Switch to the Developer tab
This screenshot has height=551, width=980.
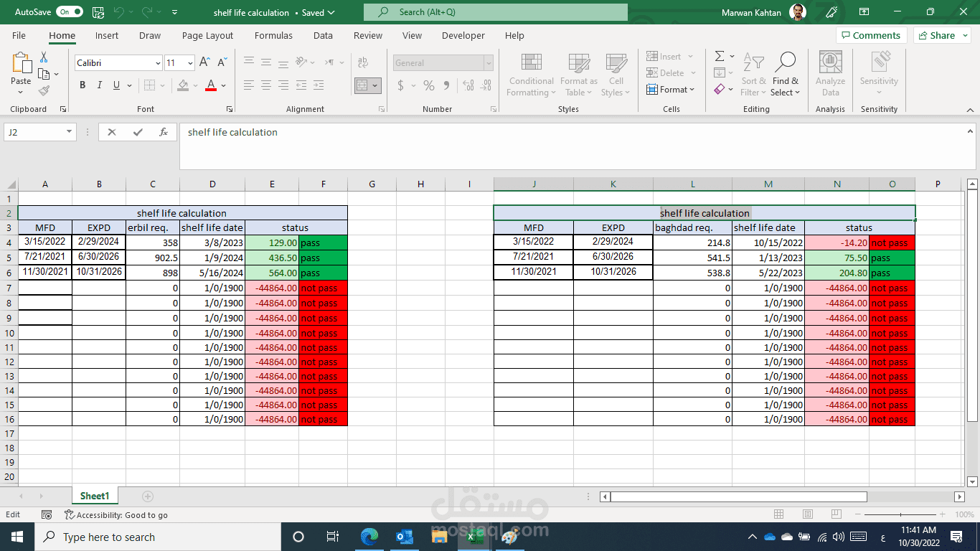pyautogui.click(x=463, y=35)
